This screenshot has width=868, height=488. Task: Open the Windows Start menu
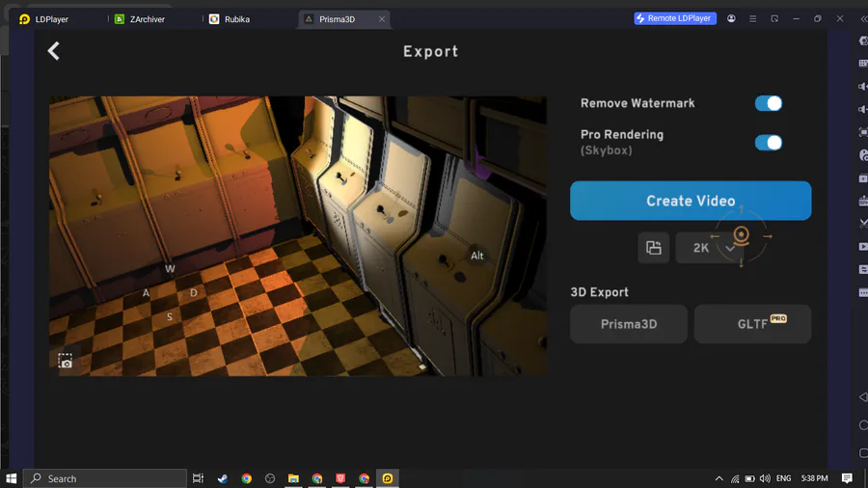(11, 478)
